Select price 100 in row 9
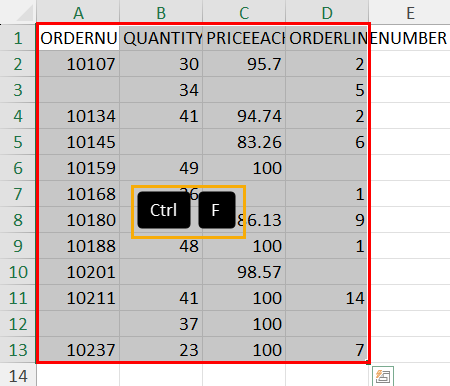This screenshot has height=386, width=450. tap(244, 246)
